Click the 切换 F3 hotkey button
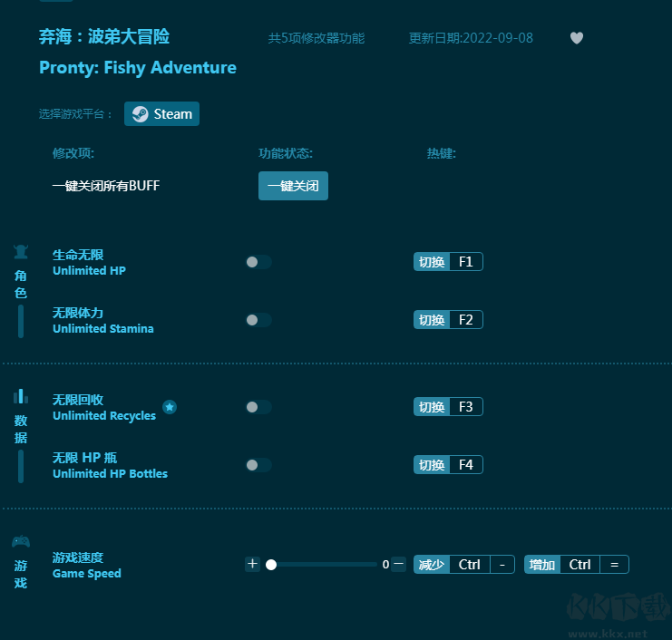Viewport: 672px width, 640px height. (x=448, y=407)
